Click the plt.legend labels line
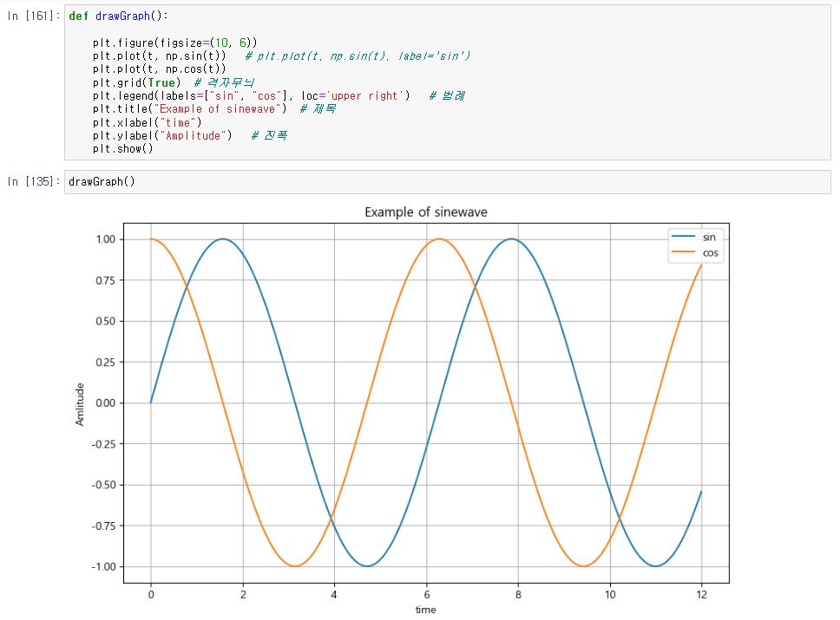The width and height of the screenshot is (840, 620). tap(279, 96)
